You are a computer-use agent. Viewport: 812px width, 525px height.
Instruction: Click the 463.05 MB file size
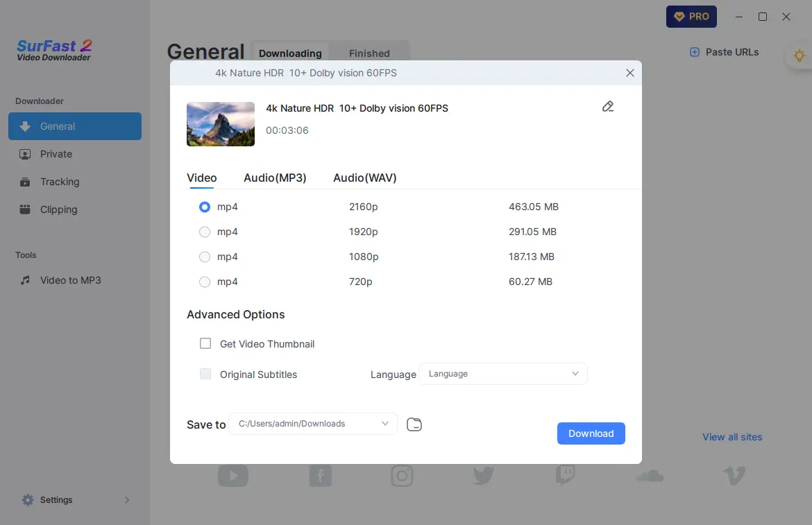[534, 207]
